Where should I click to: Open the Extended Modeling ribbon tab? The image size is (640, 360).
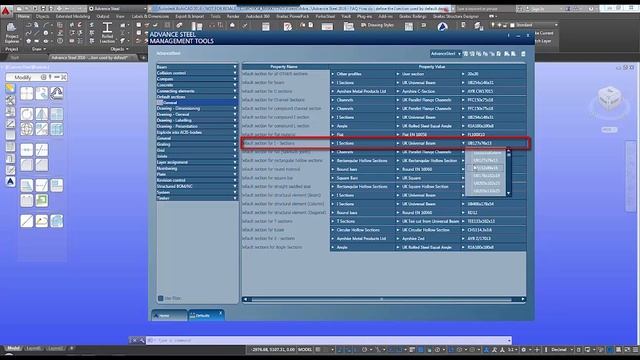tap(73, 16)
